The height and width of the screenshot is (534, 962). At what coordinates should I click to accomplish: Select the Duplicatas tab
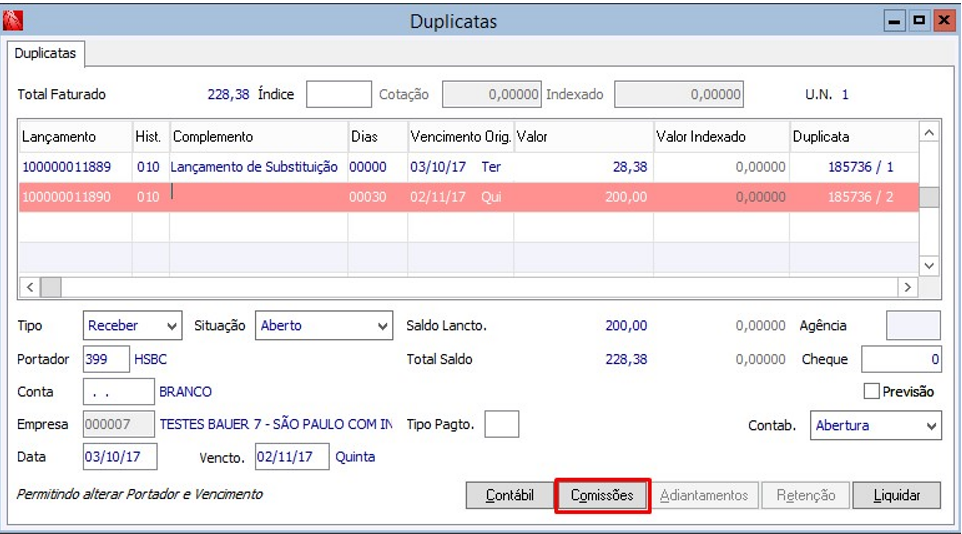point(45,53)
